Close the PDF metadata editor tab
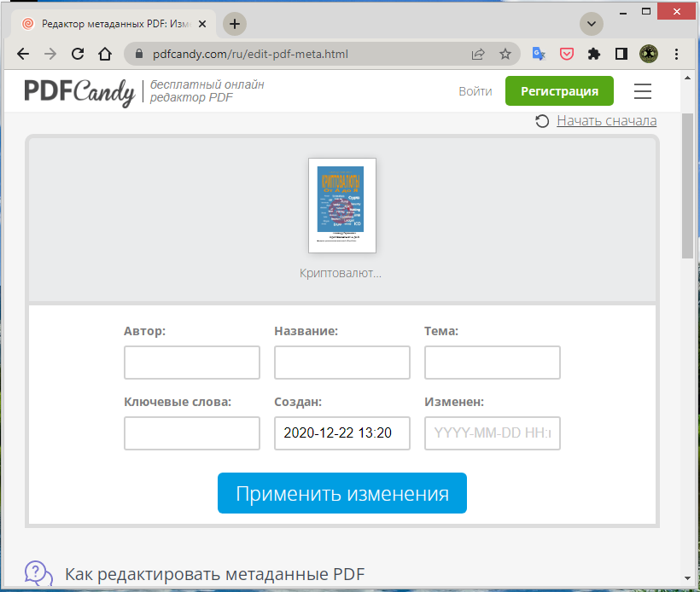Screen dimensions: 700x592 202,24
